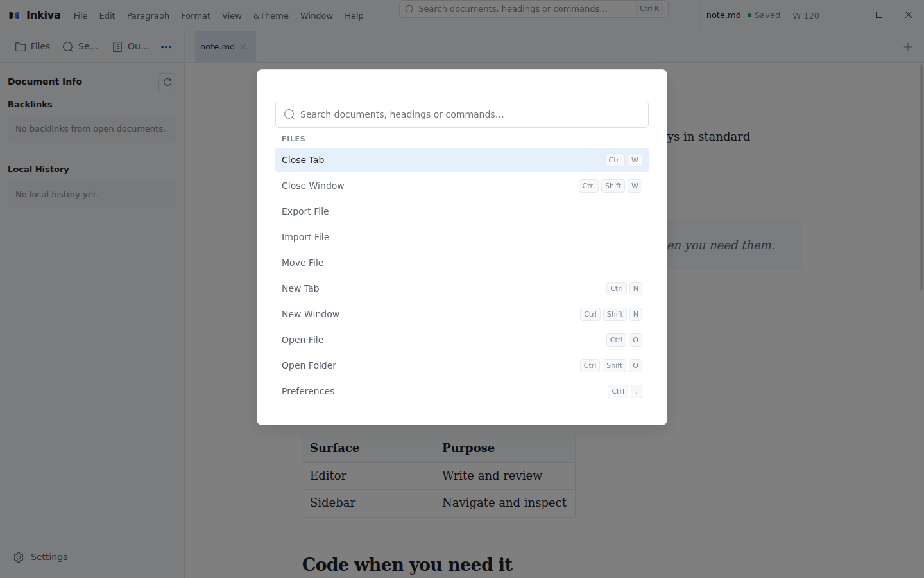Click the 'Code when you need it' heading
Viewport: 924px width, 578px height.
tap(407, 565)
